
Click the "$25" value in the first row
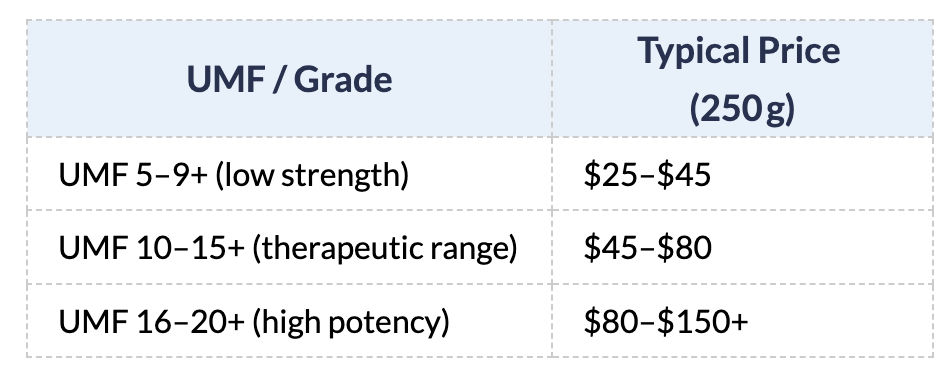(610, 175)
